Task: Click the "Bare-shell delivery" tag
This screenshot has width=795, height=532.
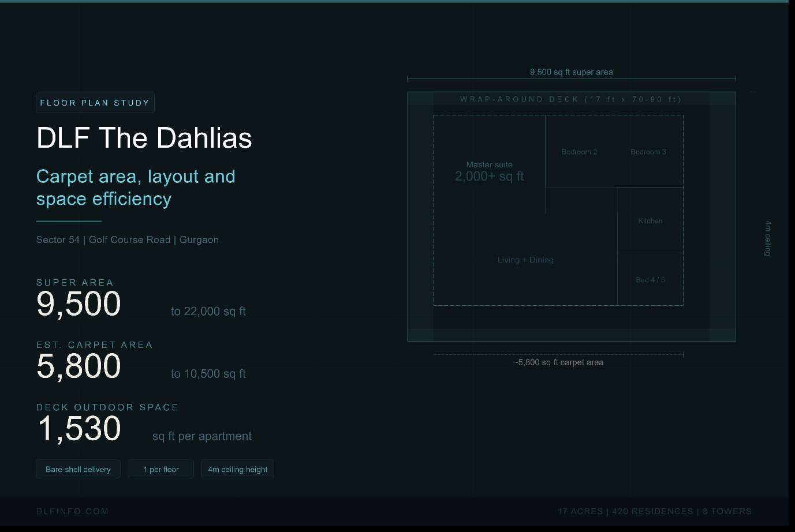Action: [78, 469]
